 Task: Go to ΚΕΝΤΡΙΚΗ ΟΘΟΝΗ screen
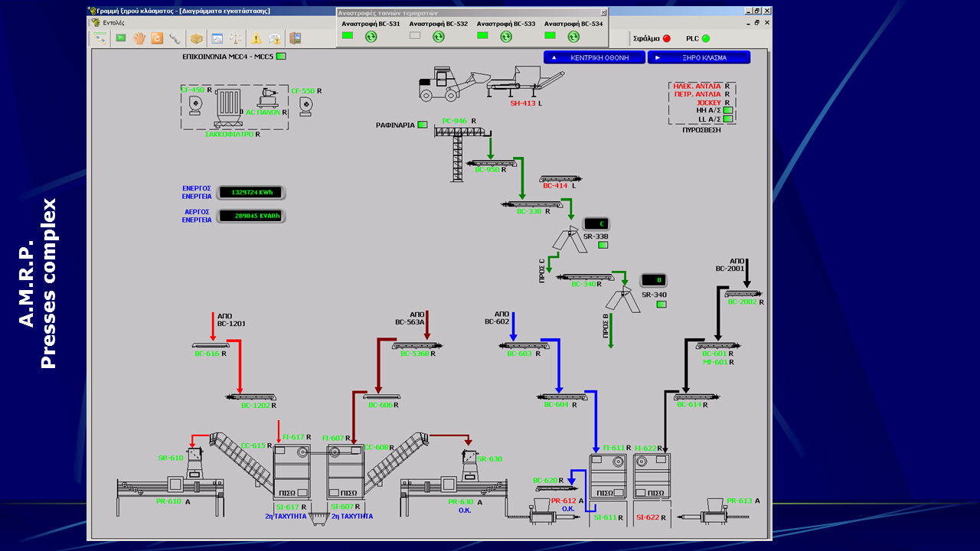click(594, 57)
